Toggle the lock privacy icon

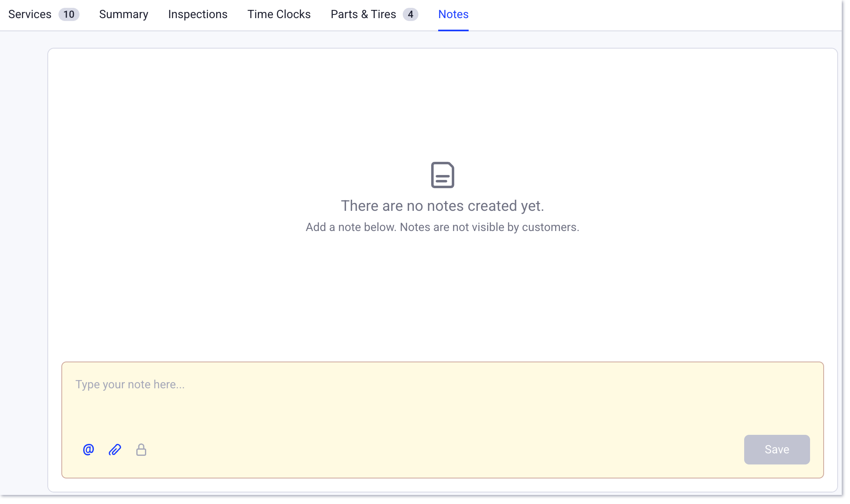pos(141,450)
